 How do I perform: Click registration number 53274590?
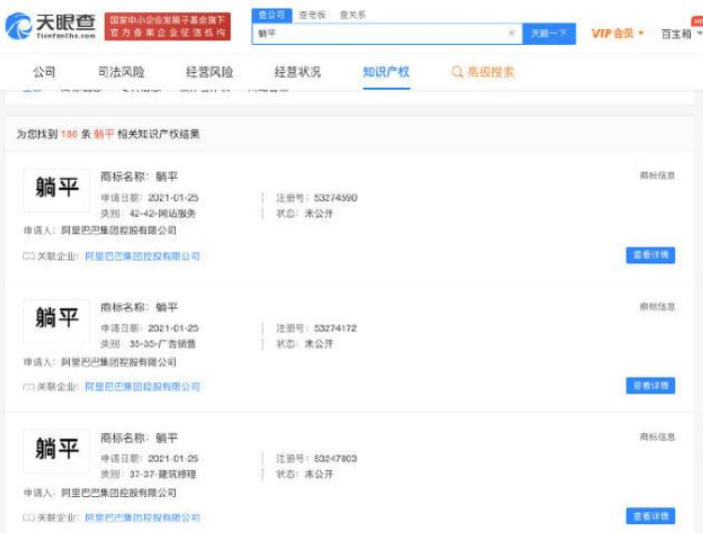coord(335,198)
